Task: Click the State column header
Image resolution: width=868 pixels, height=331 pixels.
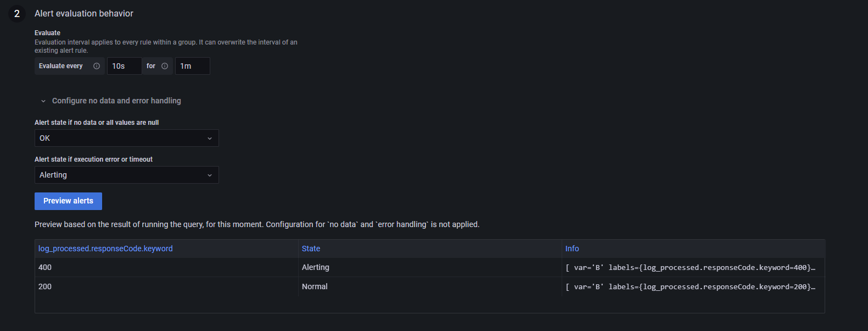Action: tap(311, 249)
